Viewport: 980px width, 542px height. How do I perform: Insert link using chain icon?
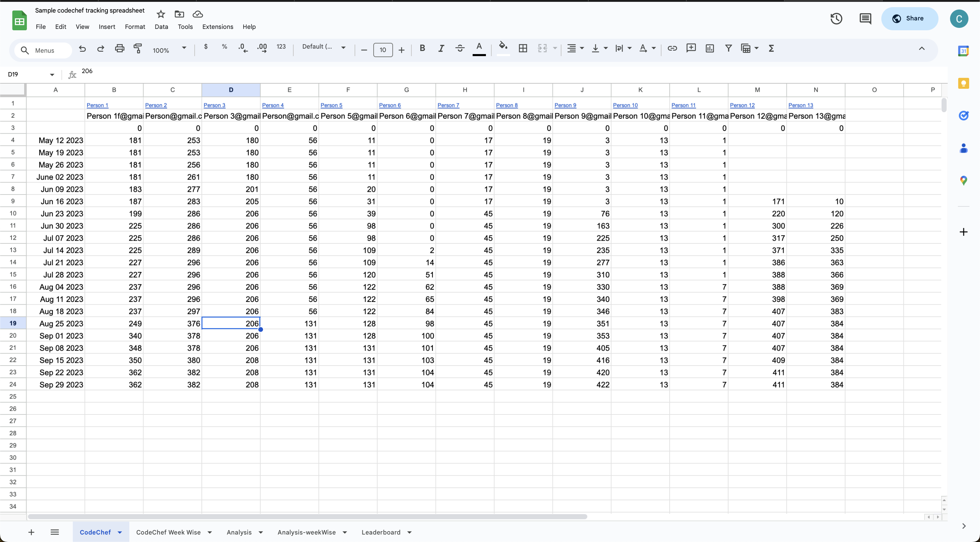(x=672, y=48)
